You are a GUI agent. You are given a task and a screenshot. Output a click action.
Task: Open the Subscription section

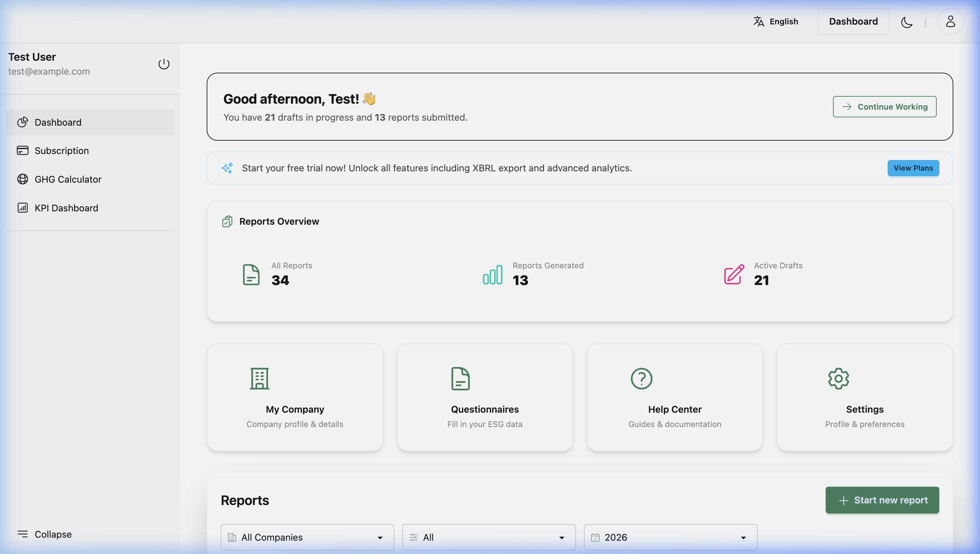pos(62,150)
